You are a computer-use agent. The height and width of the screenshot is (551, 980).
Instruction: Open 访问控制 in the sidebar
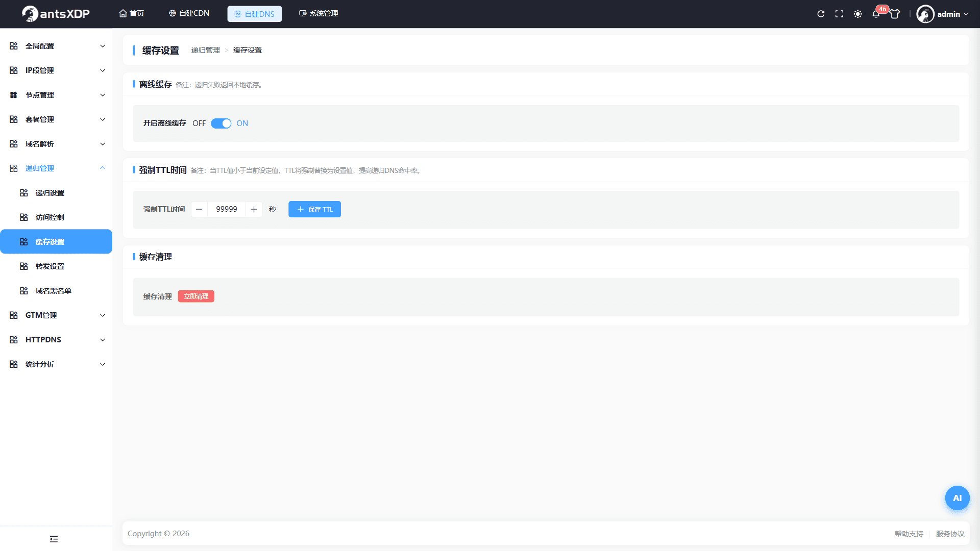(x=56, y=217)
